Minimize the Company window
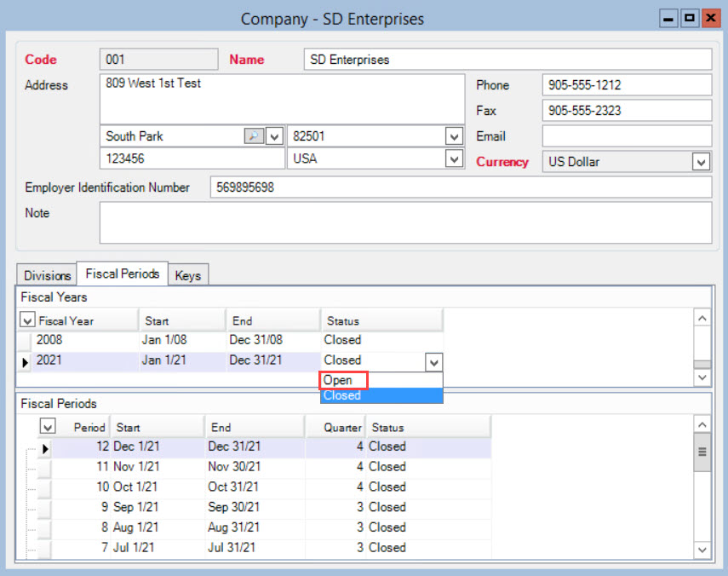 668,19
